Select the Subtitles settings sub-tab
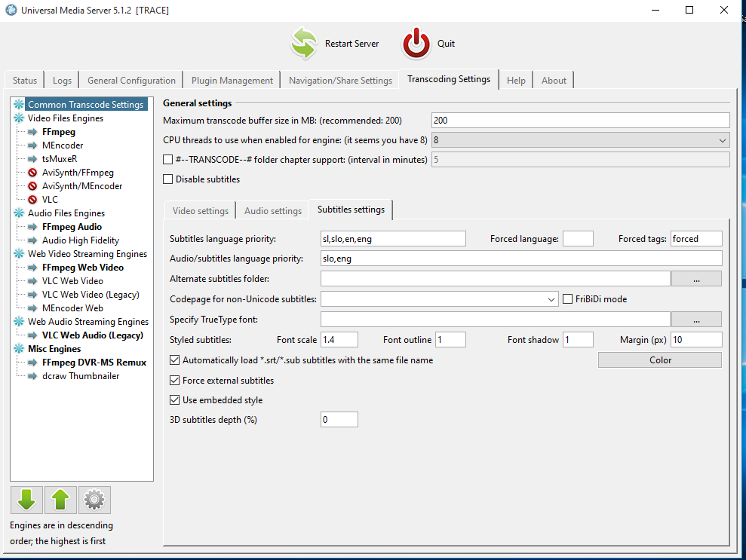This screenshot has height=560, width=746. (x=351, y=210)
